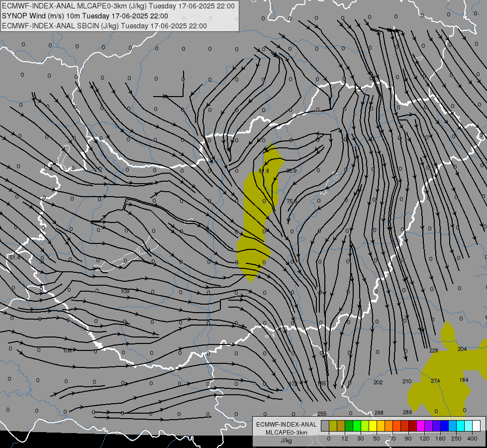The height and width of the screenshot is (448, 487).
Task: Click the 274 value on the map
Action: coord(435,381)
